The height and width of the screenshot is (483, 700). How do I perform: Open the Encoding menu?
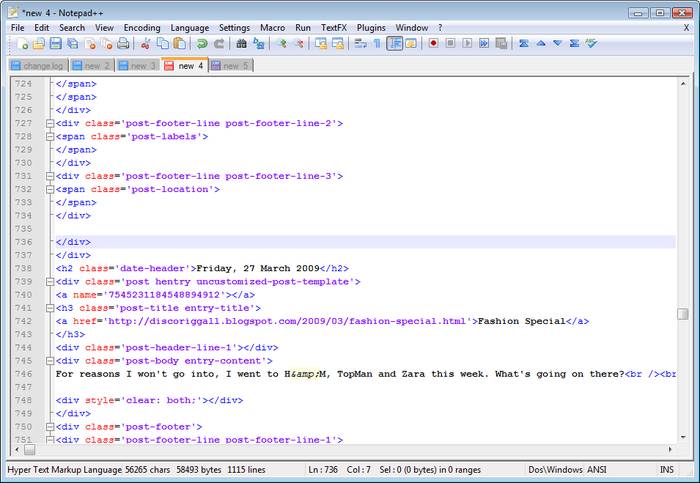tap(141, 28)
